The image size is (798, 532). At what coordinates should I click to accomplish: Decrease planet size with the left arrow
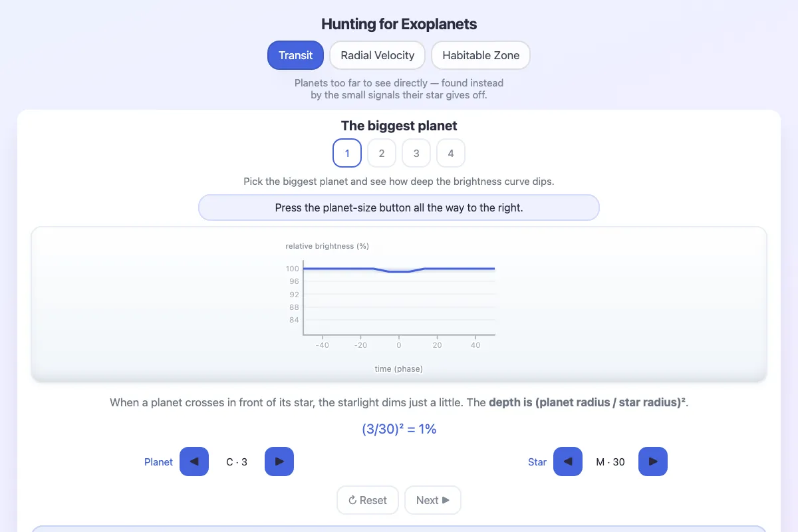pyautogui.click(x=194, y=462)
